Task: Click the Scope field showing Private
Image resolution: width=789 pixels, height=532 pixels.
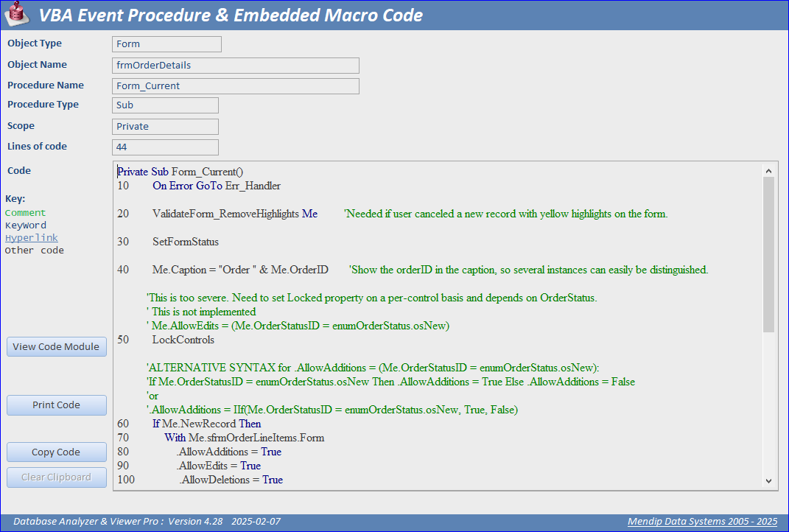Action: click(x=165, y=126)
